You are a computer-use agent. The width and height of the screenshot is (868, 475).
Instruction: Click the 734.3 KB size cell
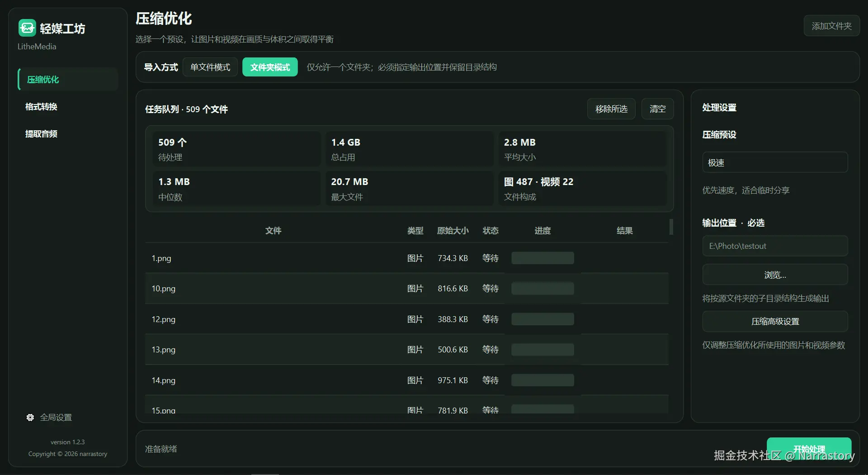point(453,258)
